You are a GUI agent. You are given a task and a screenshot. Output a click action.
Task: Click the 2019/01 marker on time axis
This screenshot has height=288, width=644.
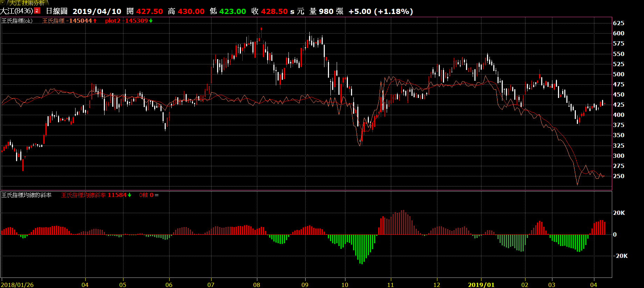481,285
